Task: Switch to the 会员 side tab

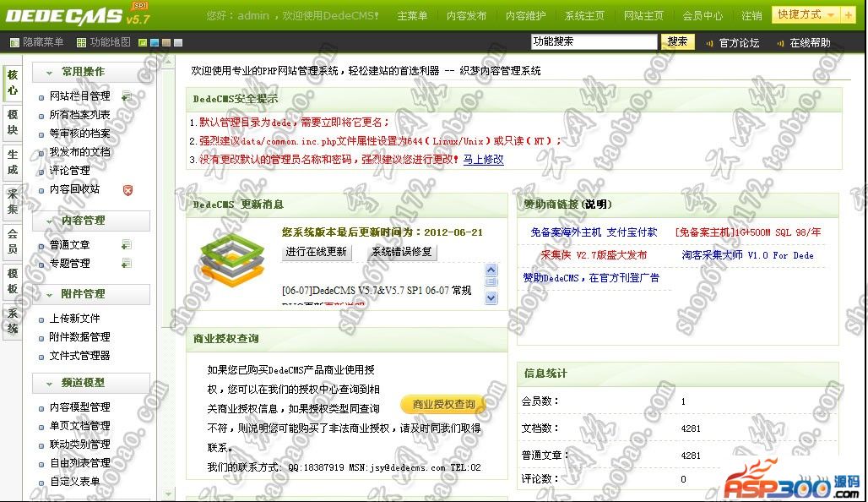Action: [12, 242]
